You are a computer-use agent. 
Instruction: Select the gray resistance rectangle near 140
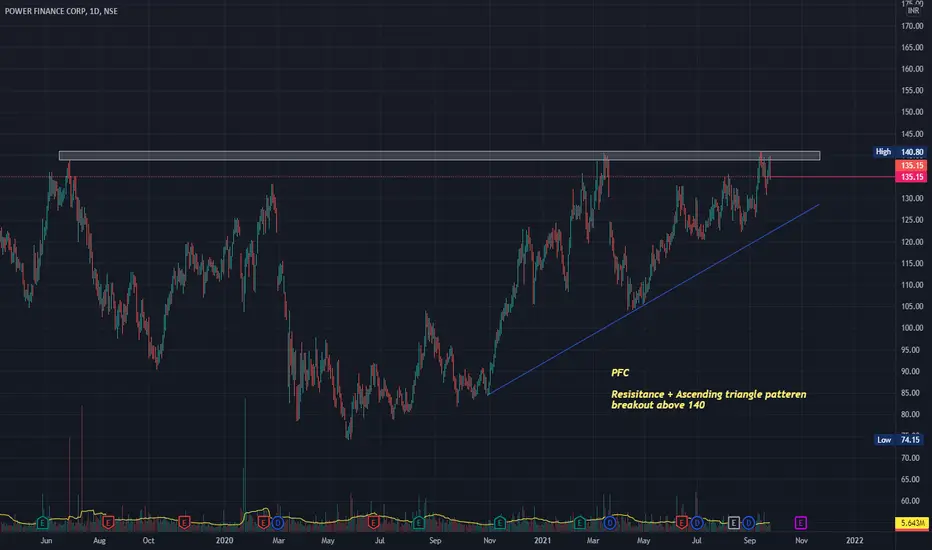coord(439,156)
